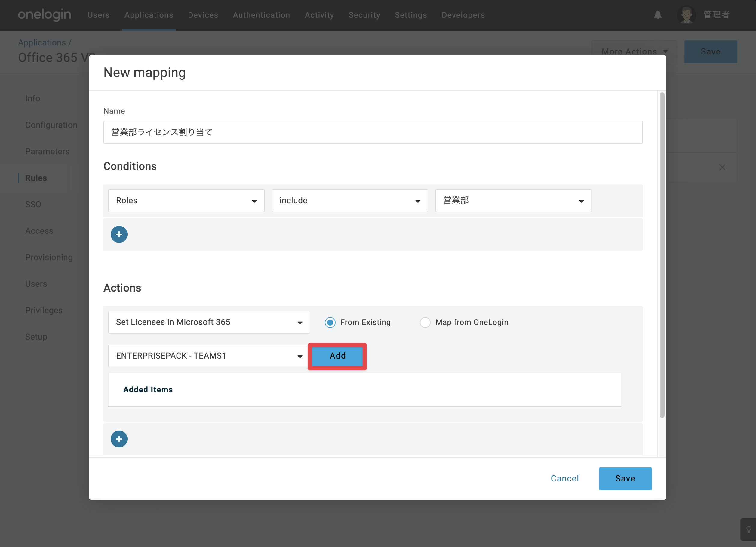The width and height of the screenshot is (756, 547).
Task: Open the Developers navigation menu
Action: pyautogui.click(x=463, y=15)
